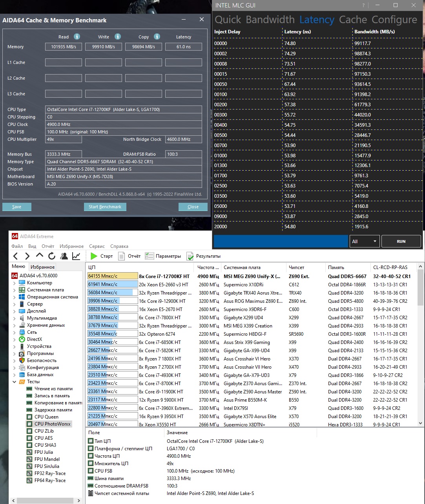Click the Memory Latency value 61.0 ns
The image size is (425, 504).
(184, 47)
